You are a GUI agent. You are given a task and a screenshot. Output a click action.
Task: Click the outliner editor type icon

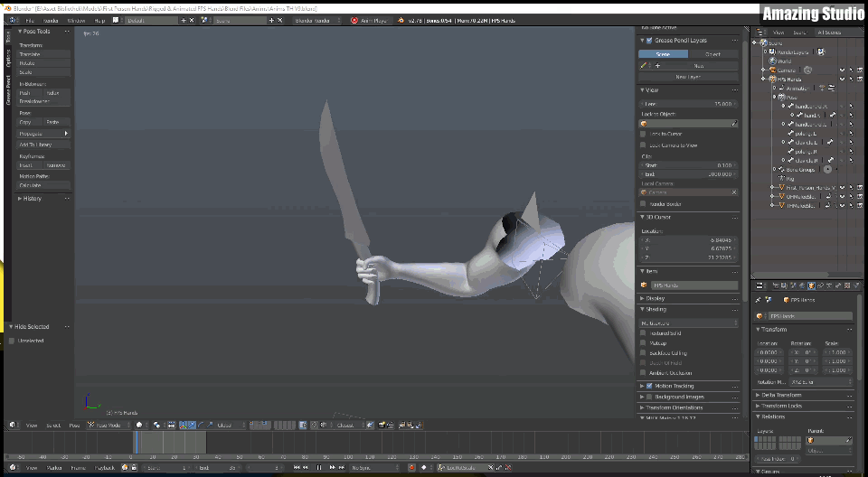tap(759, 33)
